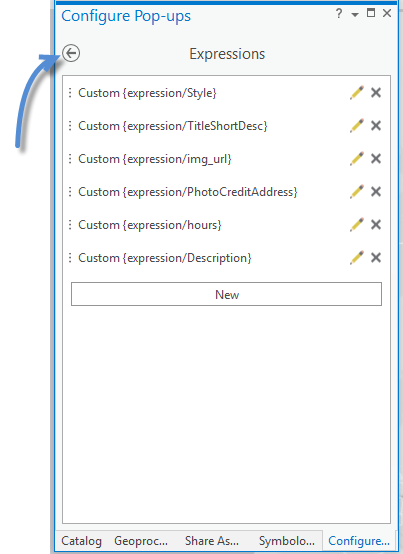Delete the img_url expression
Image resolution: width=403 pixels, height=554 pixels.
[376, 159]
